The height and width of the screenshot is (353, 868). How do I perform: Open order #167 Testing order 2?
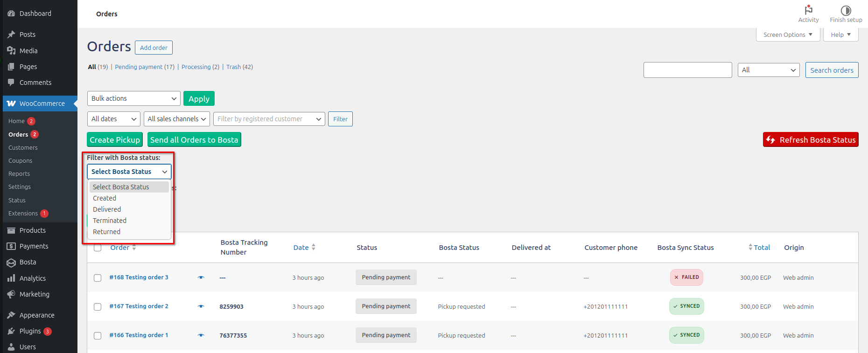[139, 306]
